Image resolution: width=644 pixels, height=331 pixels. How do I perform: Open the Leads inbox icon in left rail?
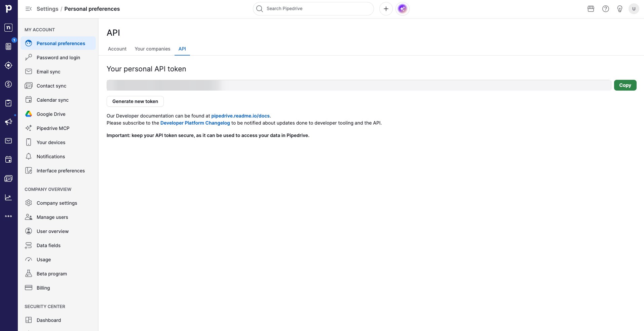coord(9,65)
